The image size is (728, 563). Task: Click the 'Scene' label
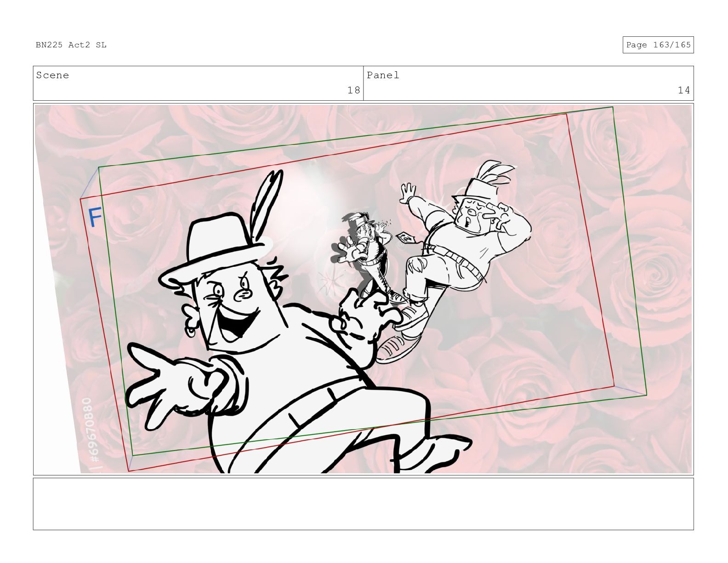52,75
